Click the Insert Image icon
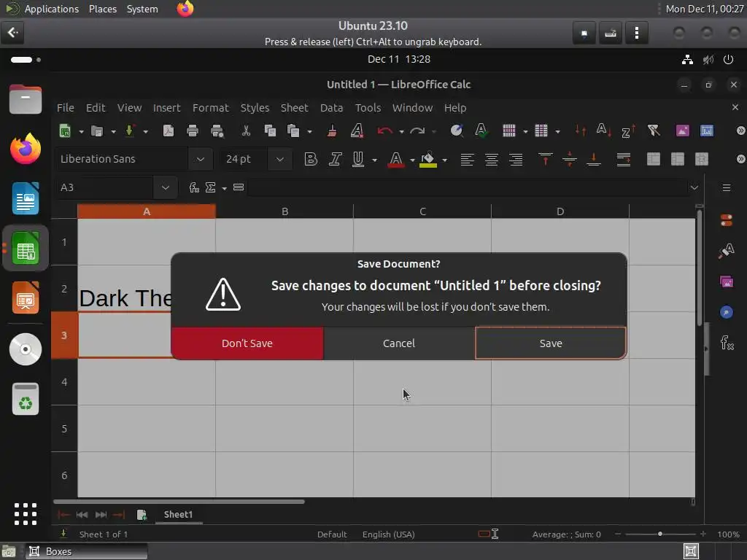Viewport: 747px width, 560px height. pyautogui.click(x=683, y=131)
